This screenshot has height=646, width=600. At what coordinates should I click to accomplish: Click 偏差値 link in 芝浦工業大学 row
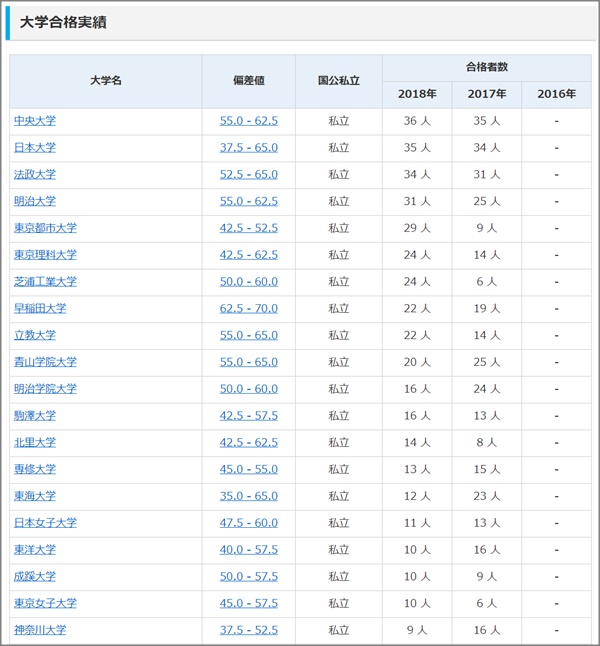[248, 281]
